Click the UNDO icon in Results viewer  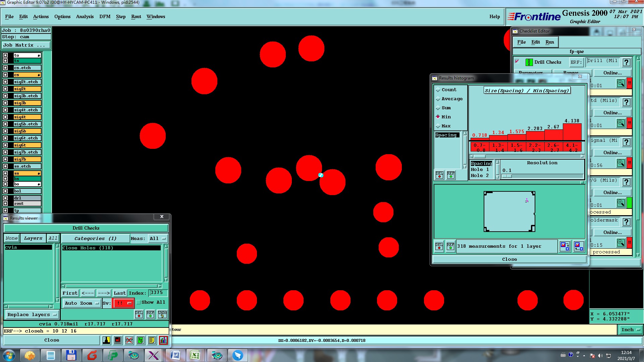(x=162, y=314)
